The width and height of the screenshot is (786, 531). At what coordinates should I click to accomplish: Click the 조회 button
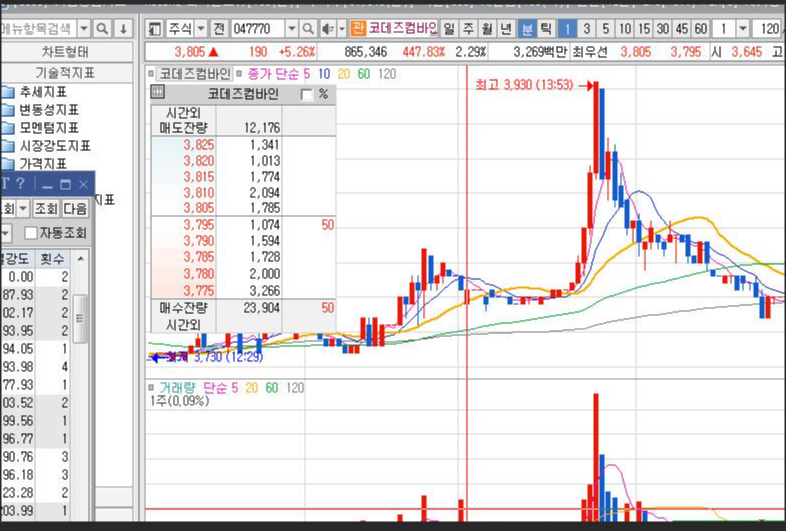coord(46,209)
